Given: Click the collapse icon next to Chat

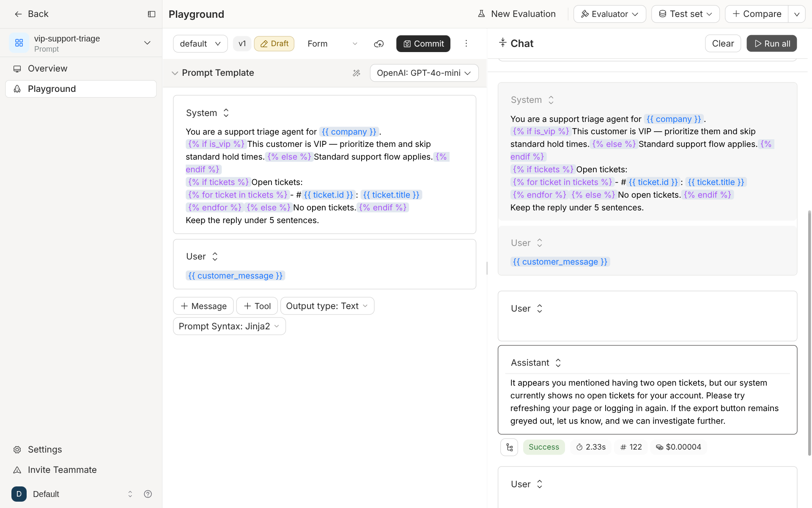Looking at the screenshot, I should tap(503, 43).
